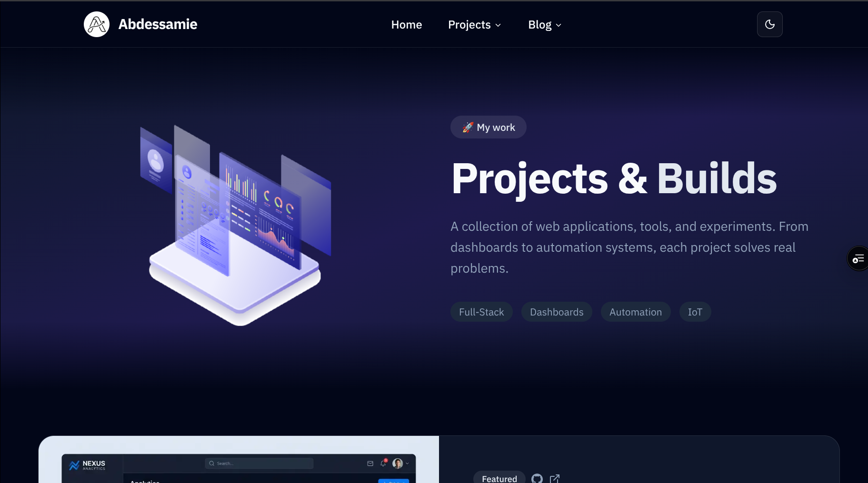Open the project's GitHub repository icon
The height and width of the screenshot is (483, 868).
coord(537,478)
